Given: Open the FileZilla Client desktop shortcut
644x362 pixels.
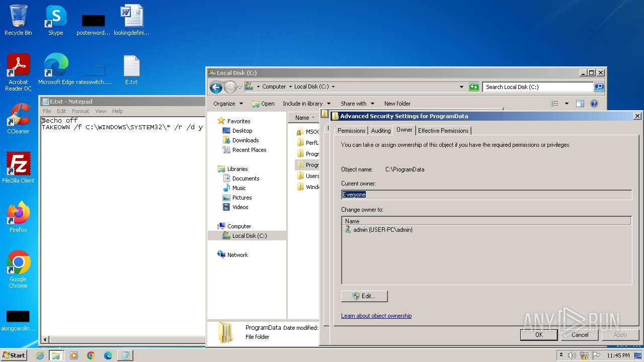Looking at the screenshot, I should pyautogui.click(x=18, y=168).
